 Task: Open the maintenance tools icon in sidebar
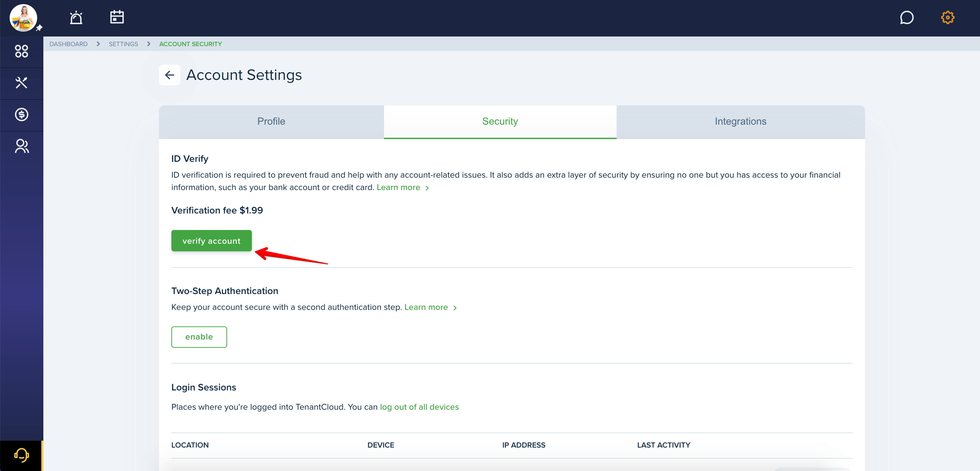(22, 83)
